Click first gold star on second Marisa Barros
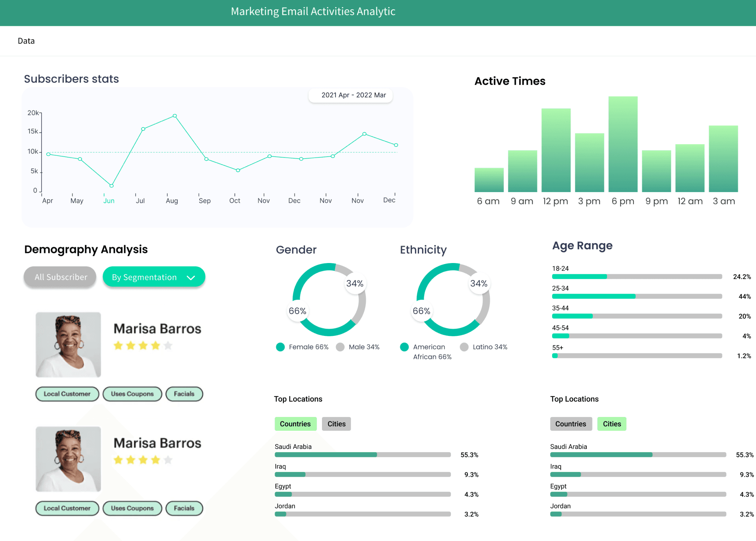 [118, 460]
